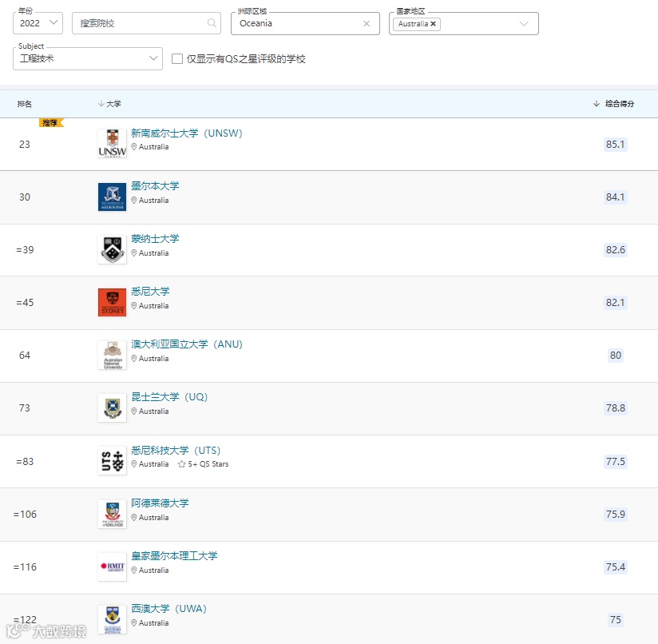Click the 5+ QS Stars label

point(208,464)
